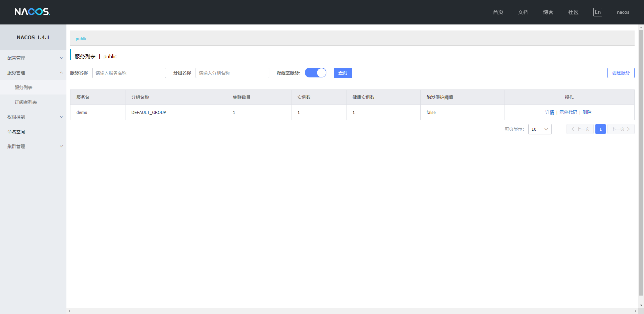Open the nacos user menu
This screenshot has width=644, height=314.
pyautogui.click(x=623, y=12)
